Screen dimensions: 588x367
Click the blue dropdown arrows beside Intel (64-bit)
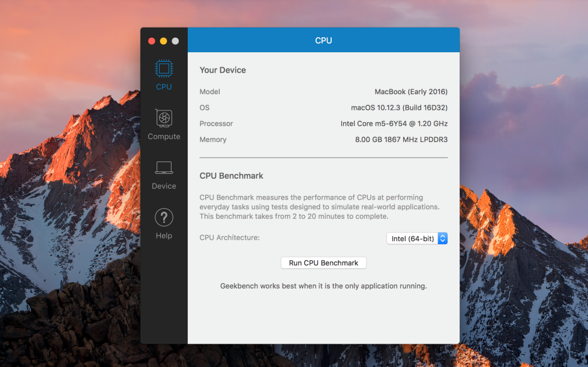pos(443,239)
